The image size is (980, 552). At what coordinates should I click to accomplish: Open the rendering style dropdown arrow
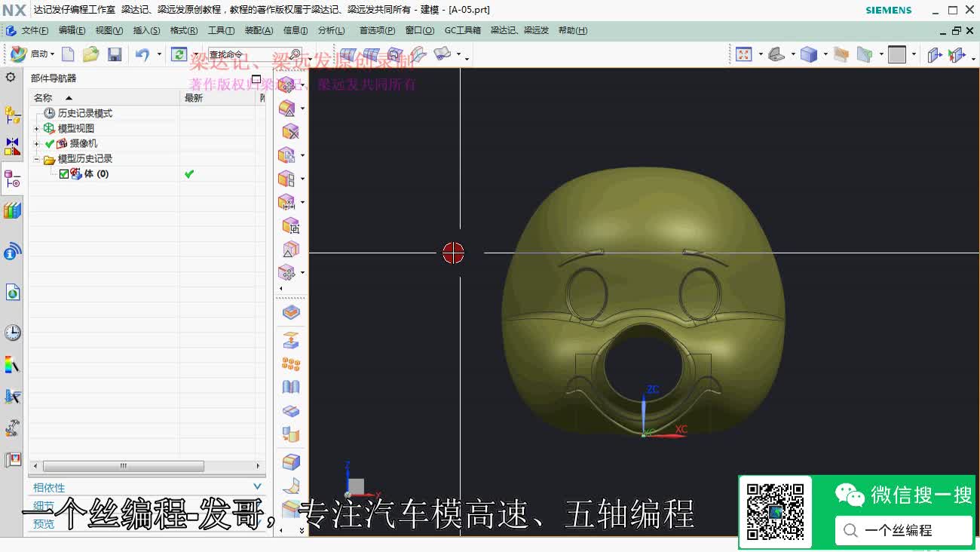point(825,54)
